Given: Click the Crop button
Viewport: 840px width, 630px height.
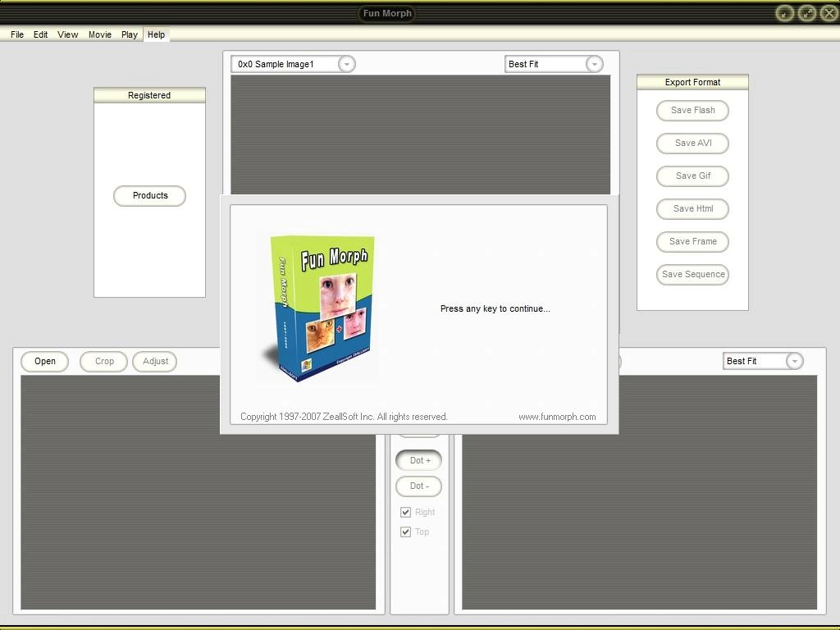Looking at the screenshot, I should click(104, 361).
